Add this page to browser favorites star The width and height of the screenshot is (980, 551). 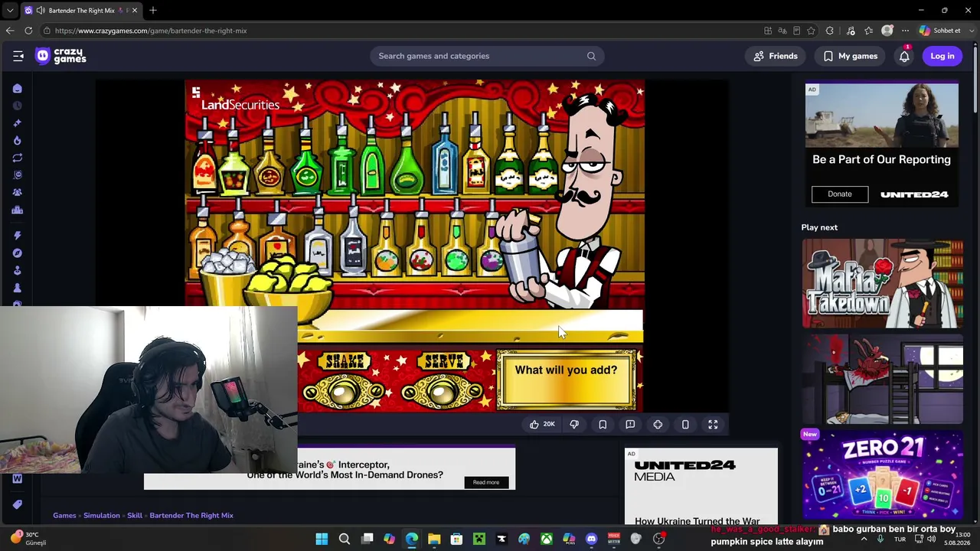(x=811, y=31)
